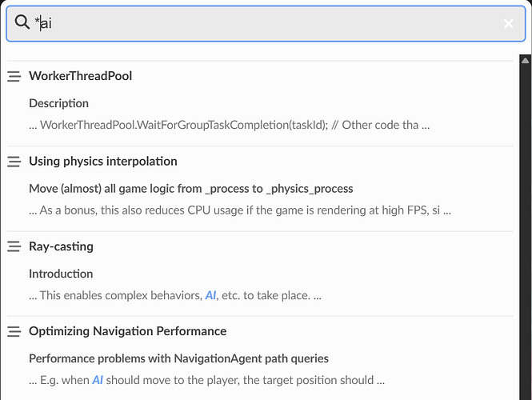Click the magnifying glass search icon

[x=22, y=23]
